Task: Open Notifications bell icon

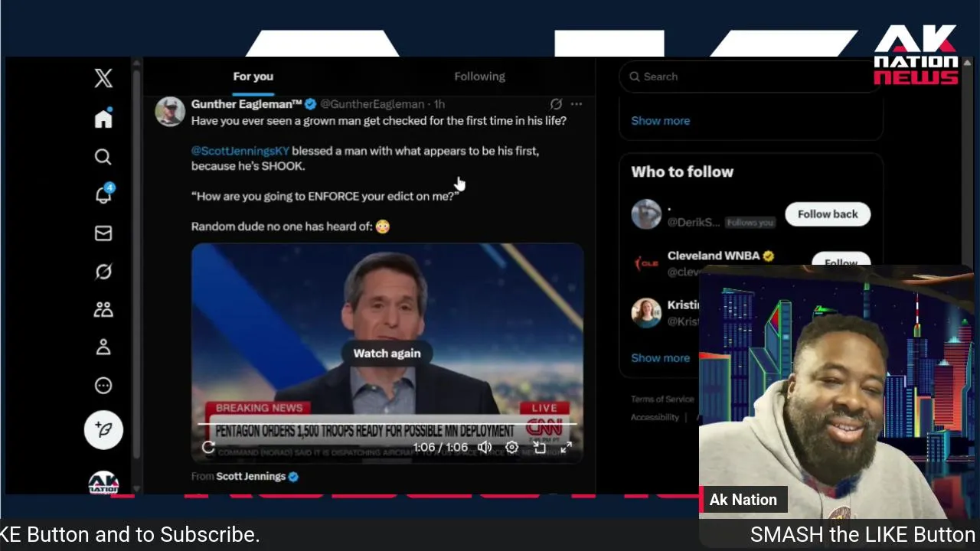Action: [103, 194]
